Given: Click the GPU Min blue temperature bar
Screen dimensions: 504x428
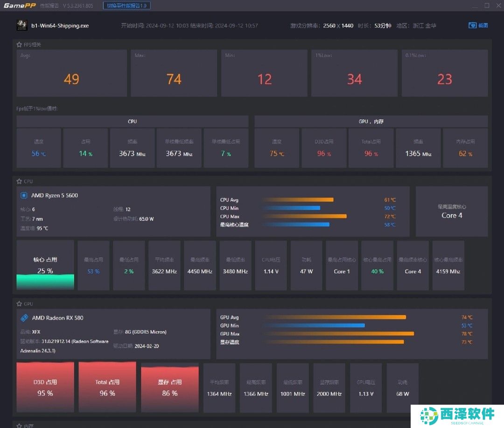Looking at the screenshot, I should (313, 325).
